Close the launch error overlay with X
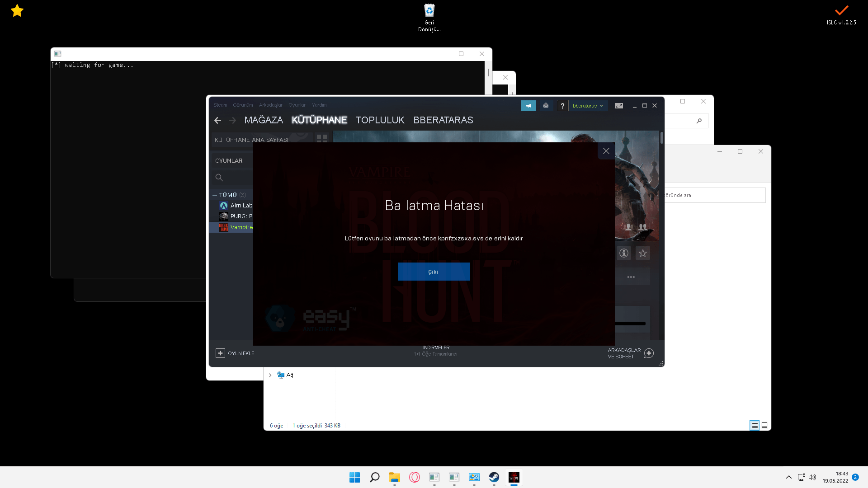 [606, 151]
